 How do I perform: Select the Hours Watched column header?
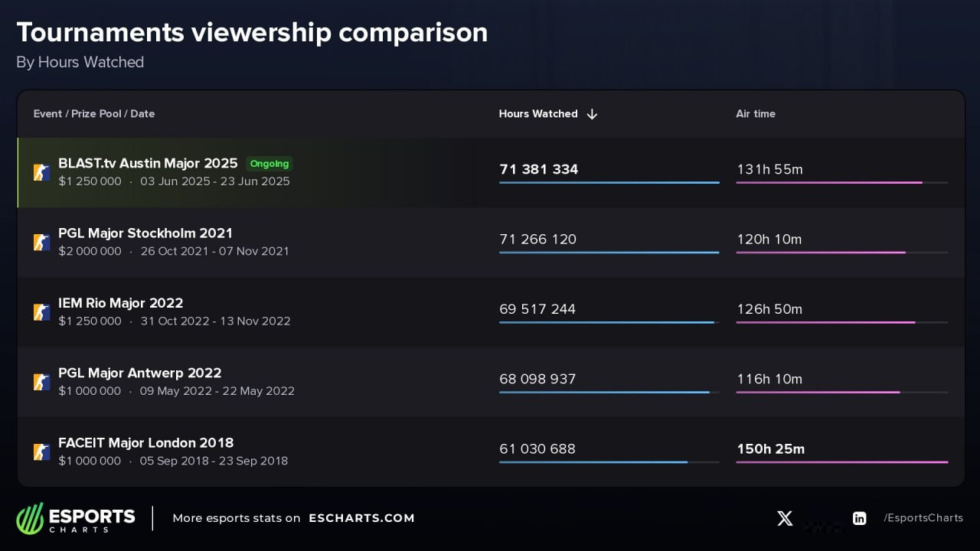tap(538, 114)
